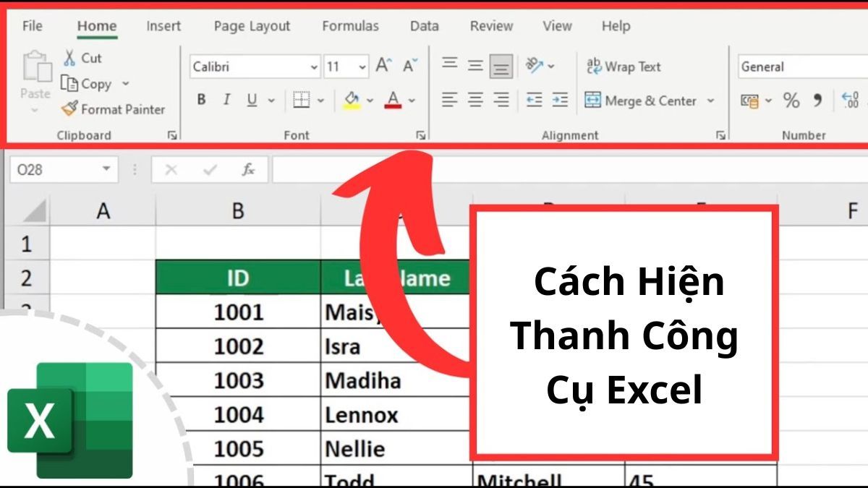Click Merge & Center button

[641, 100]
